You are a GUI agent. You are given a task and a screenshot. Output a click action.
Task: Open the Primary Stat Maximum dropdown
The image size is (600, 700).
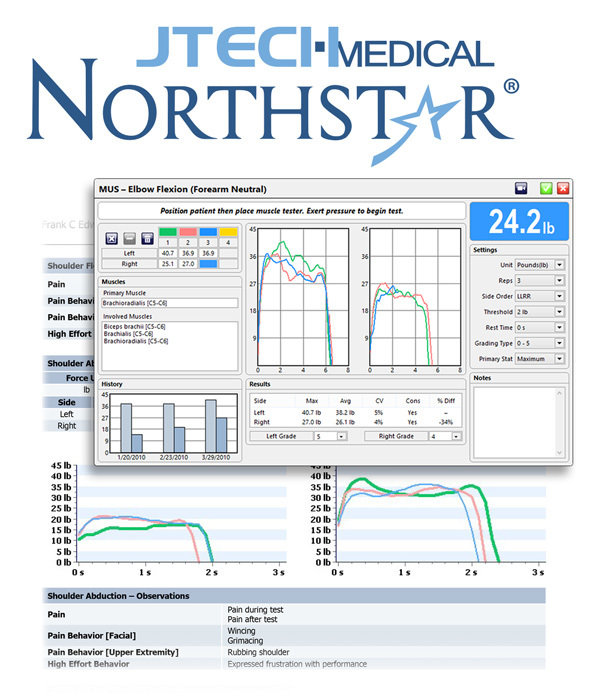tap(559, 358)
